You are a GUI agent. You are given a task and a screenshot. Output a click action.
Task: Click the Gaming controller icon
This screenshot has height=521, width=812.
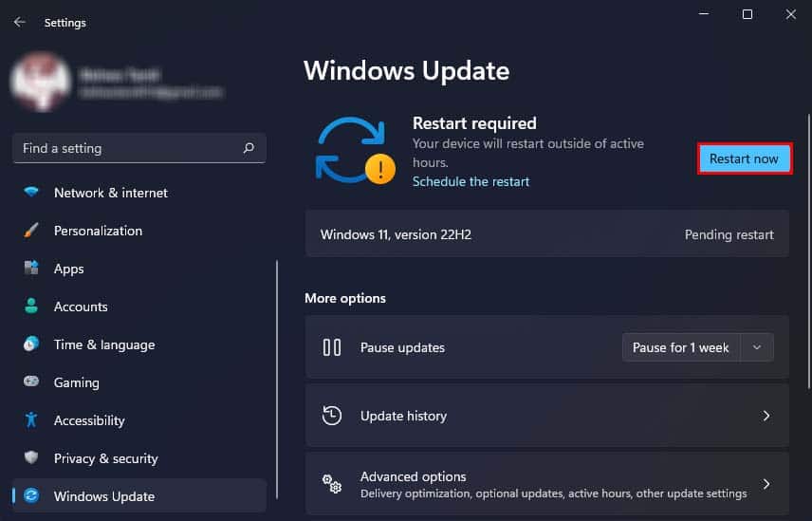click(31, 381)
